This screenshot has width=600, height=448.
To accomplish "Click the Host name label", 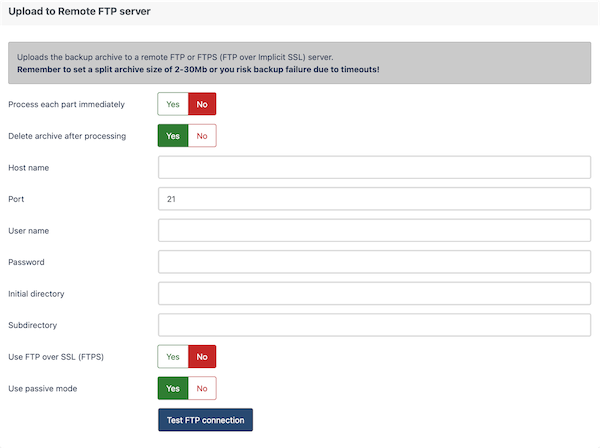I will (29, 168).
